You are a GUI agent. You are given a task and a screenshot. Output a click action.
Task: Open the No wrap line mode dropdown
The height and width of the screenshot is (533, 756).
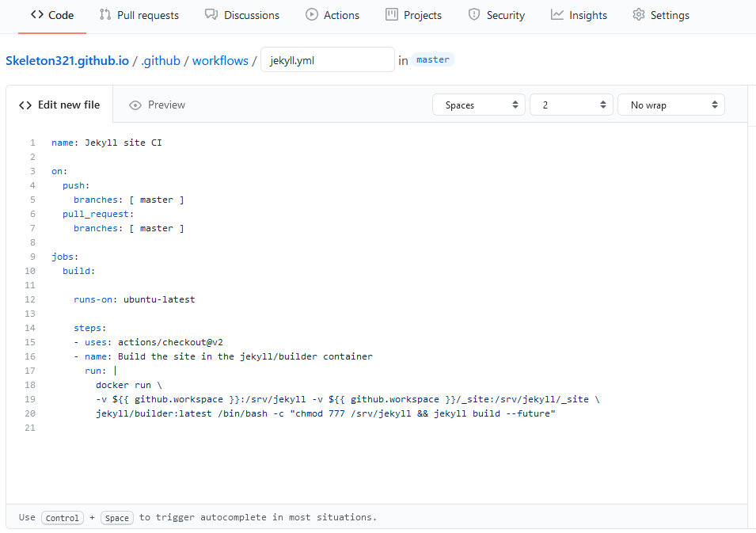click(671, 105)
